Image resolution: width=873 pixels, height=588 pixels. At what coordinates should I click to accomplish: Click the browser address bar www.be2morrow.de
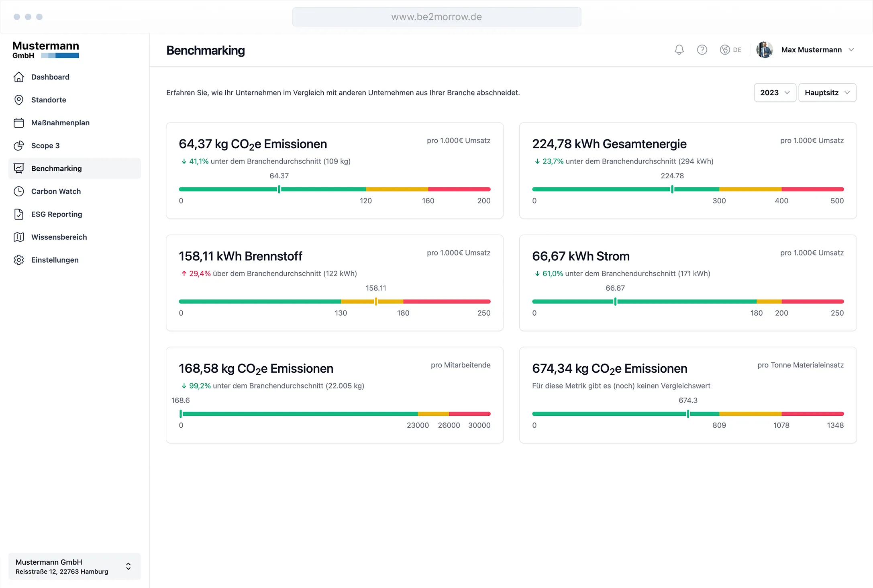[x=436, y=17]
